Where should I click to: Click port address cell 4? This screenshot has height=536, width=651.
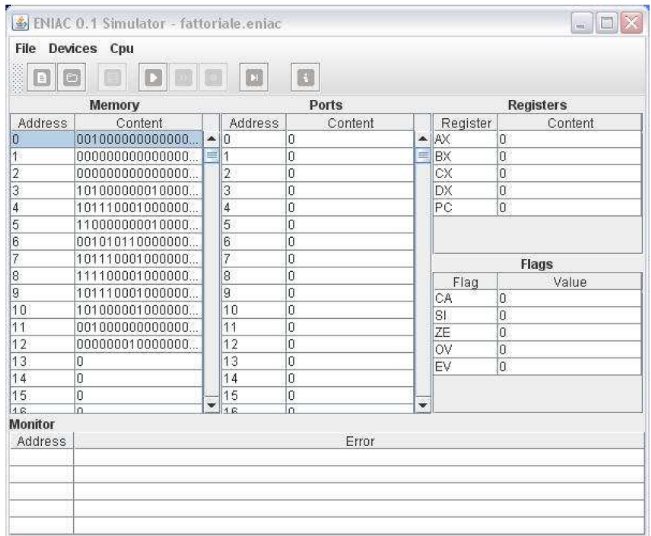tap(254, 208)
